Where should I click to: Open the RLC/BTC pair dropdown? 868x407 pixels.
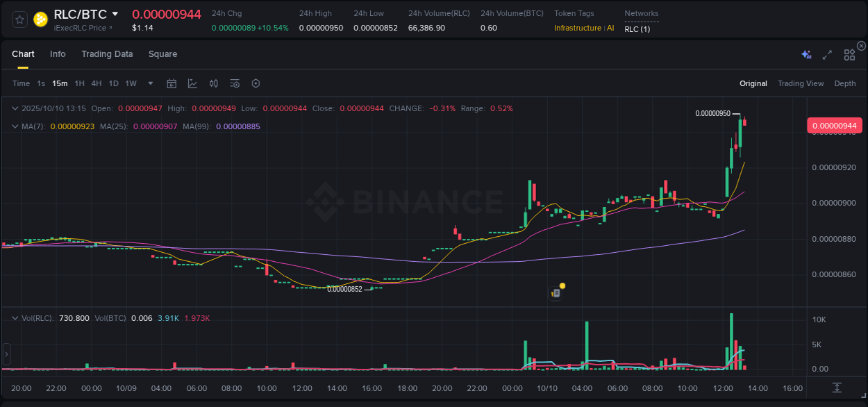115,13
